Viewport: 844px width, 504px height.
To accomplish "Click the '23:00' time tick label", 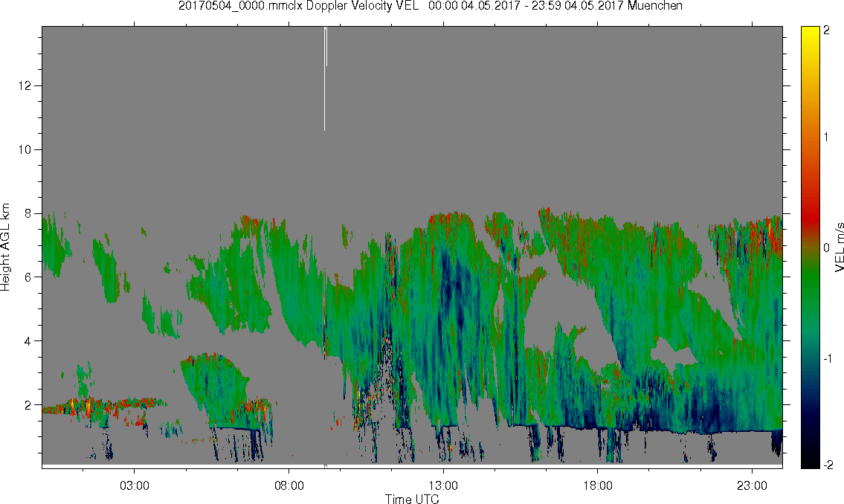I will (x=752, y=485).
